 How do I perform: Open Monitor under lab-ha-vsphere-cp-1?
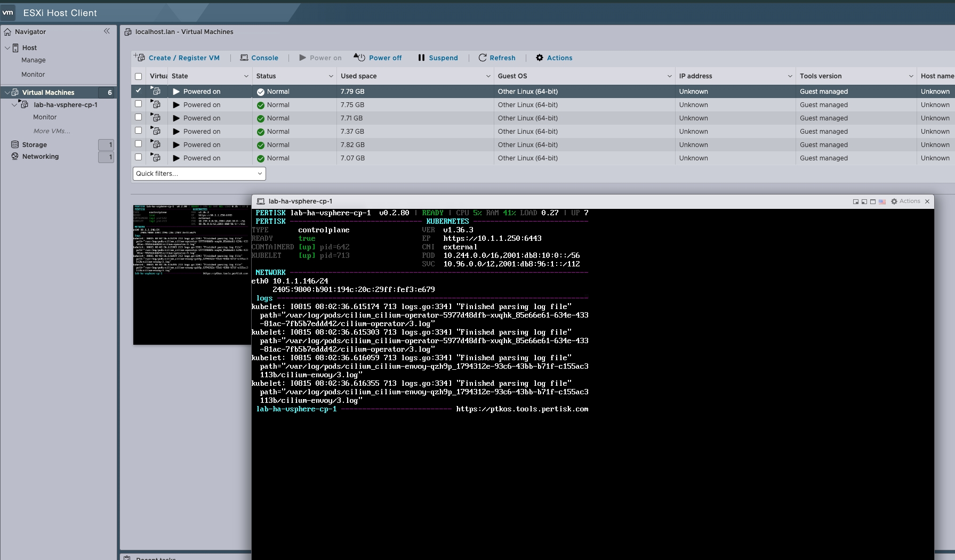click(45, 117)
